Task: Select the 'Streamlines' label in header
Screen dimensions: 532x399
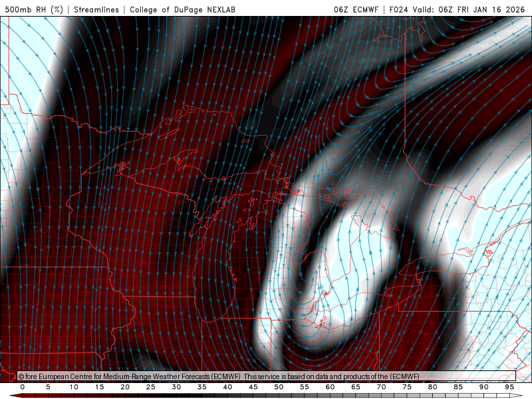Action: pos(96,9)
